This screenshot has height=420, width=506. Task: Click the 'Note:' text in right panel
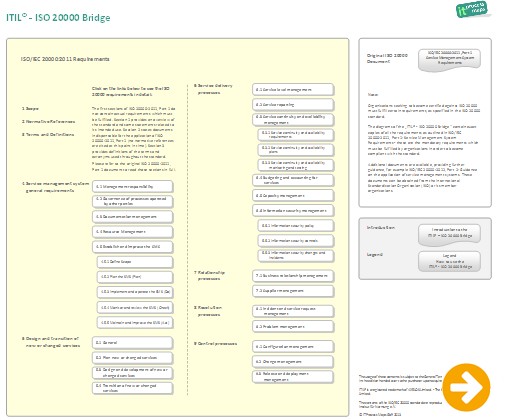[373, 95]
